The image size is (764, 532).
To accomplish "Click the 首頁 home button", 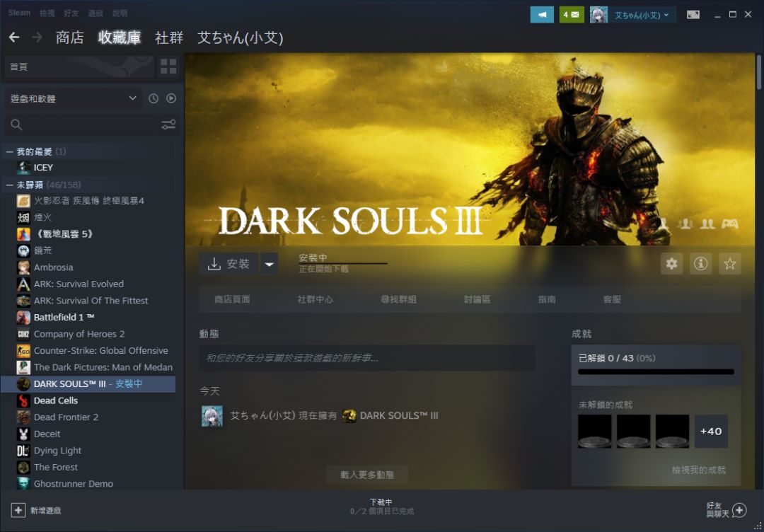I will [79, 66].
